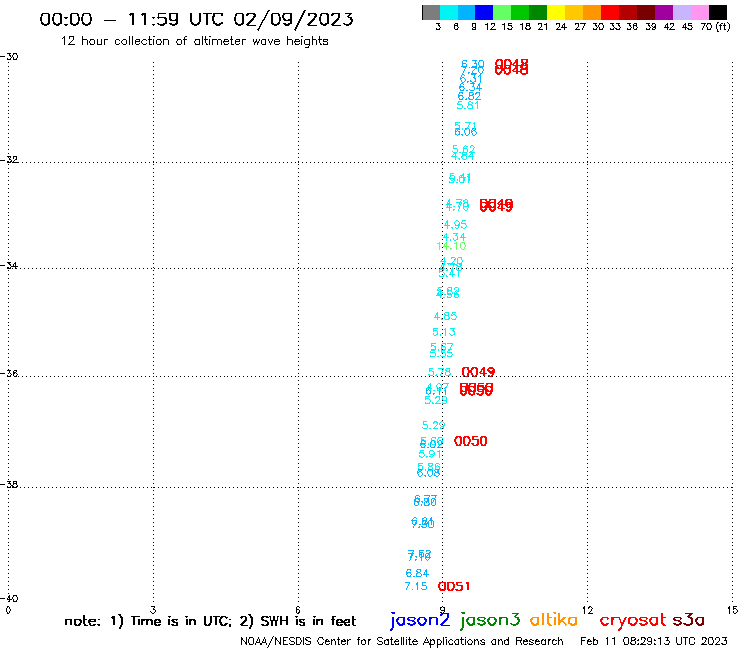Select the wave height reading 7.15

pyautogui.click(x=416, y=586)
